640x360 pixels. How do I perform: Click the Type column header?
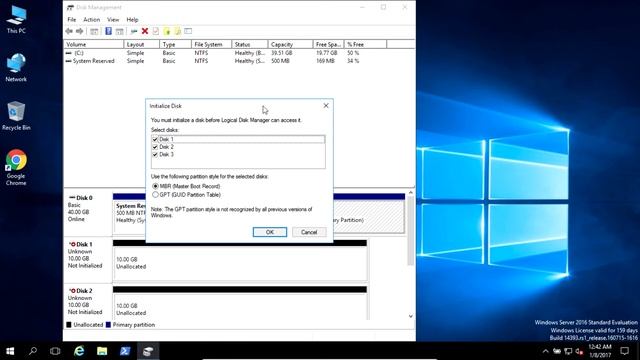coord(175,44)
